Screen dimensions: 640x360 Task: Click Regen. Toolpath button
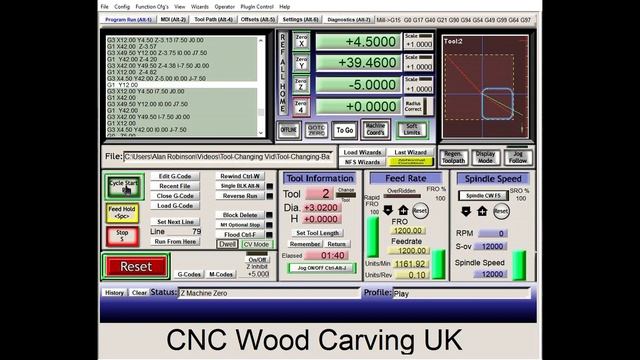click(453, 157)
